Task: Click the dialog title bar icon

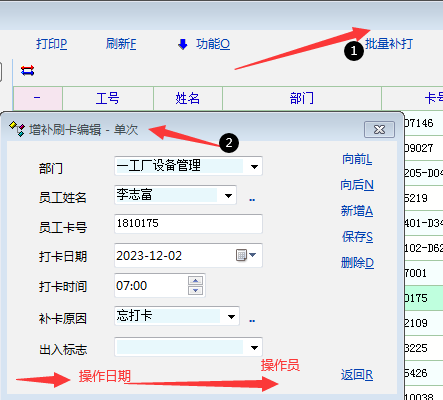Action: pyautogui.click(x=17, y=129)
